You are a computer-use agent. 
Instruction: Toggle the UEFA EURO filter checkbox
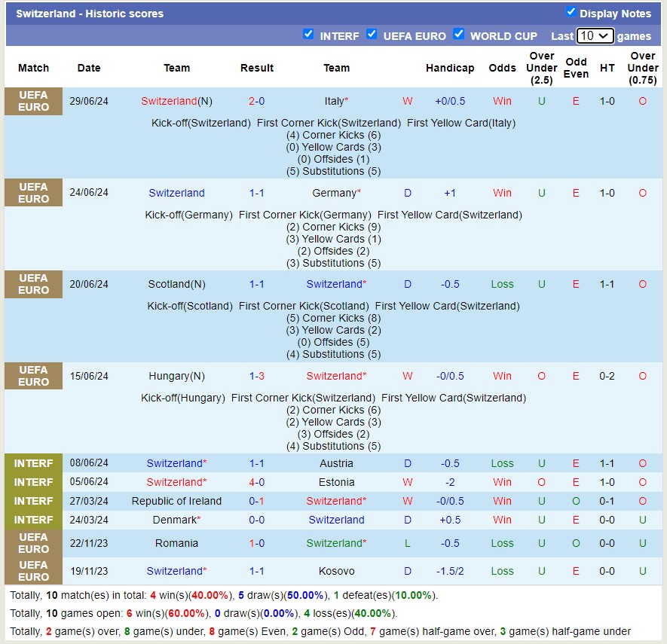[x=372, y=34]
